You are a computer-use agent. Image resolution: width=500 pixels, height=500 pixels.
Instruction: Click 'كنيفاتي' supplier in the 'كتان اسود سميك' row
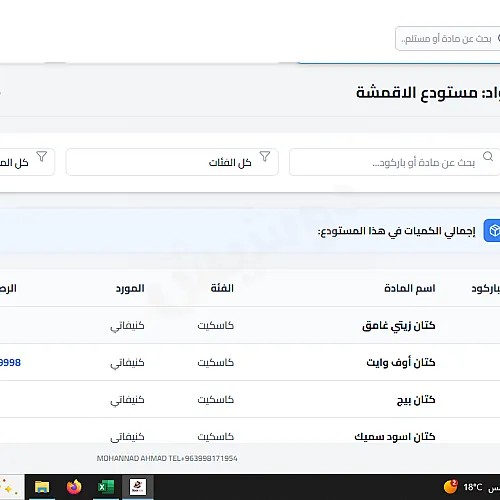(127, 437)
